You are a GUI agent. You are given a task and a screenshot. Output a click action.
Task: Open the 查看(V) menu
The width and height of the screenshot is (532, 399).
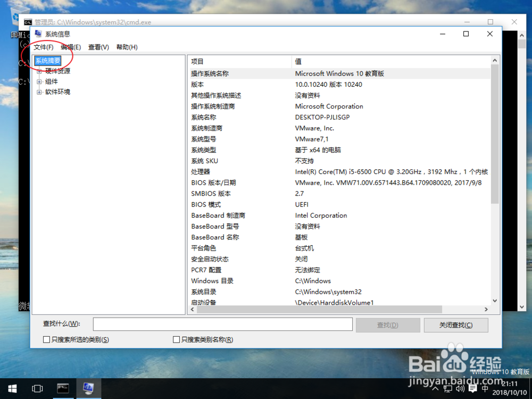pyautogui.click(x=98, y=47)
